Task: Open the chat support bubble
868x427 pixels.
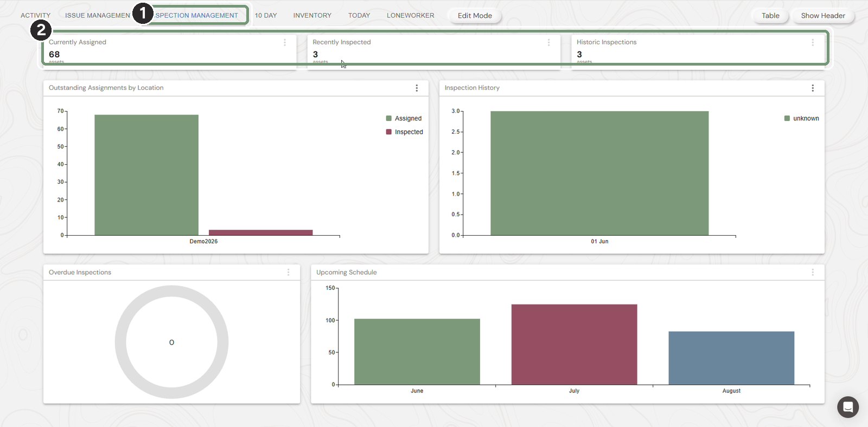Action: [x=848, y=407]
